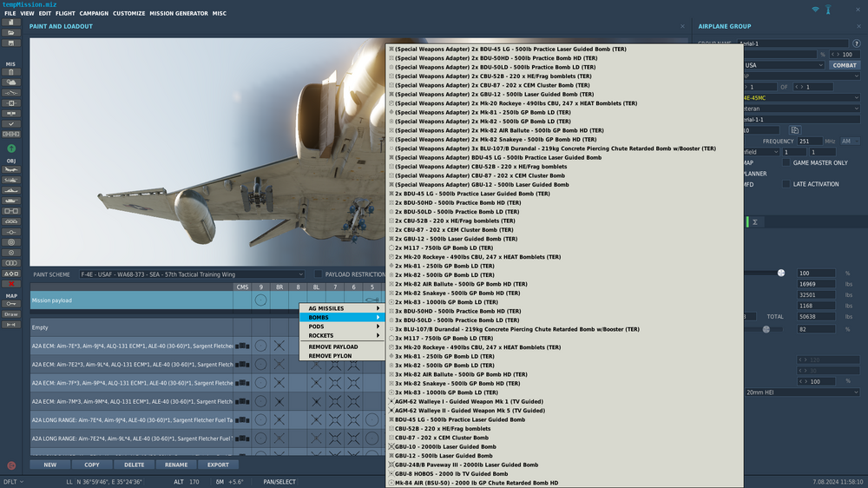
Task: Click the DELETE payload button
Action: tap(134, 465)
